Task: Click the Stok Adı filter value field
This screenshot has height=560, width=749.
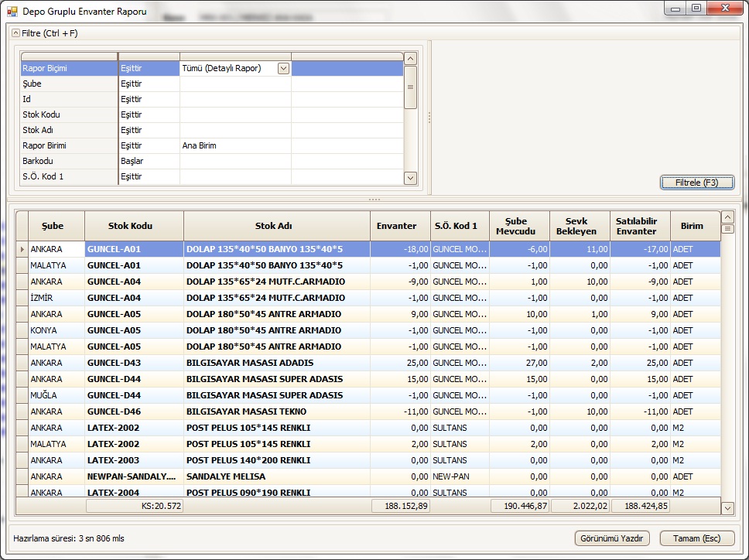Action: 235,130
